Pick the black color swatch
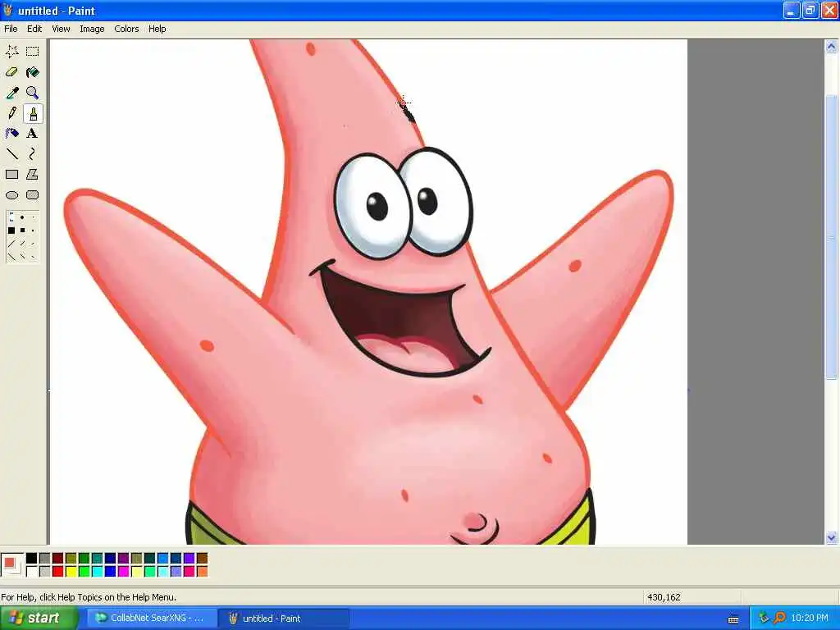 (32, 558)
